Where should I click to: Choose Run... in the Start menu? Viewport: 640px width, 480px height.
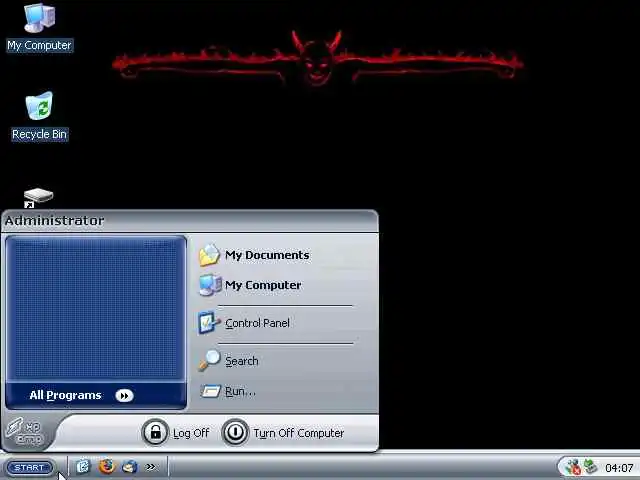point(228,391)
